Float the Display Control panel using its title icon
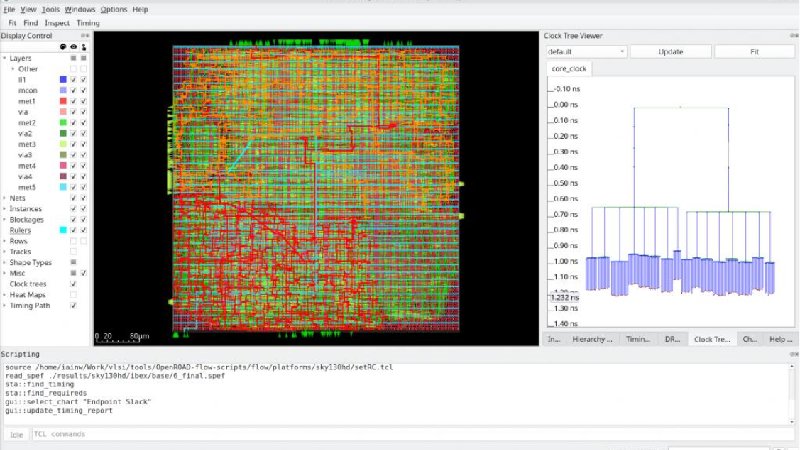 (85, 36)
